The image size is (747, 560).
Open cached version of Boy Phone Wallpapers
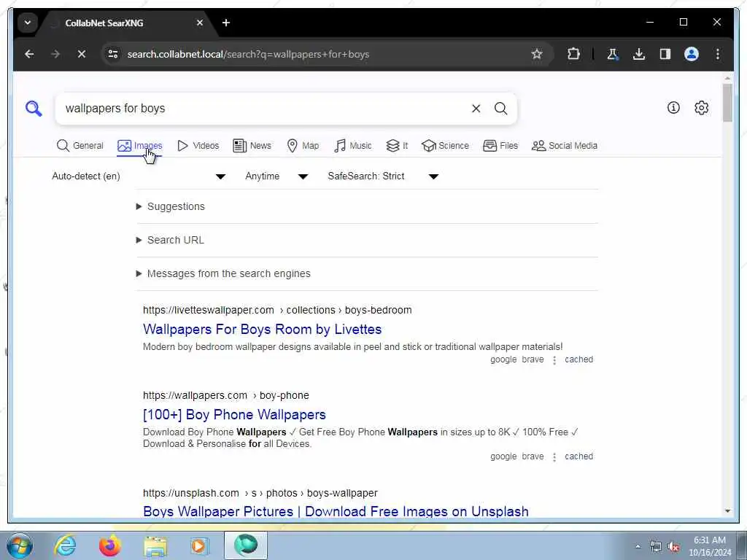pyautogui.click(x=578, y=456)
